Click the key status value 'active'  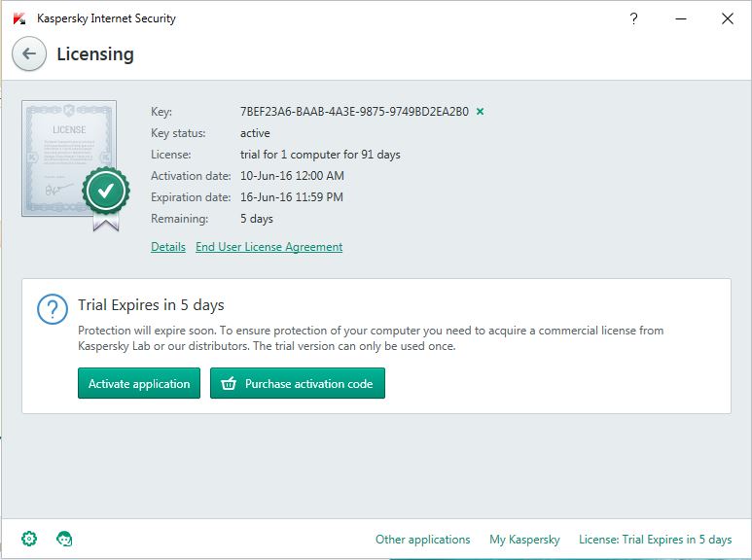[255, 133]
